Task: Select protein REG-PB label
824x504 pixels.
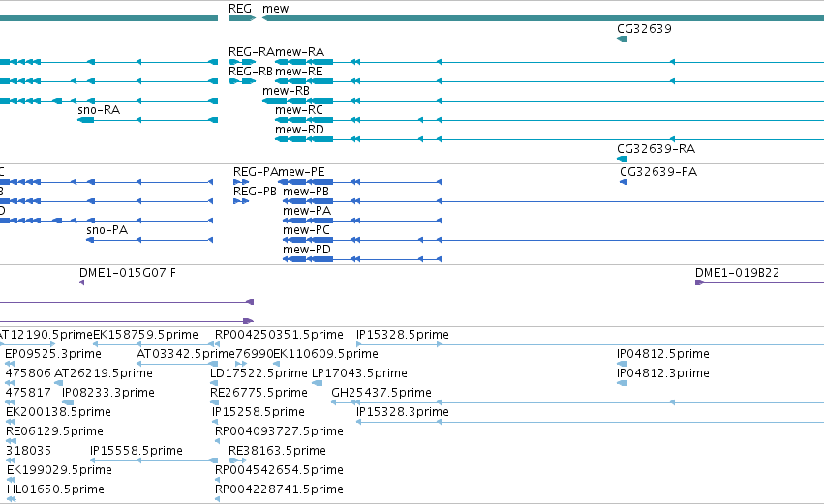Action: coord(255,192)
